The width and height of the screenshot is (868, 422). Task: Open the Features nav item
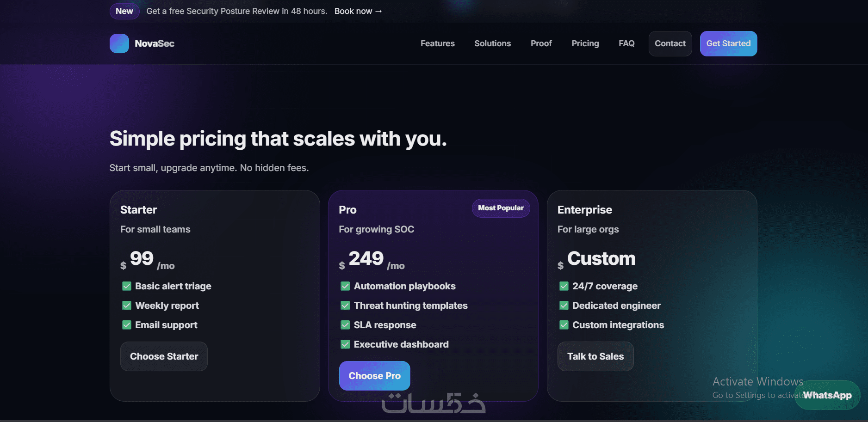pyautogui.click(x=437, y=43)
